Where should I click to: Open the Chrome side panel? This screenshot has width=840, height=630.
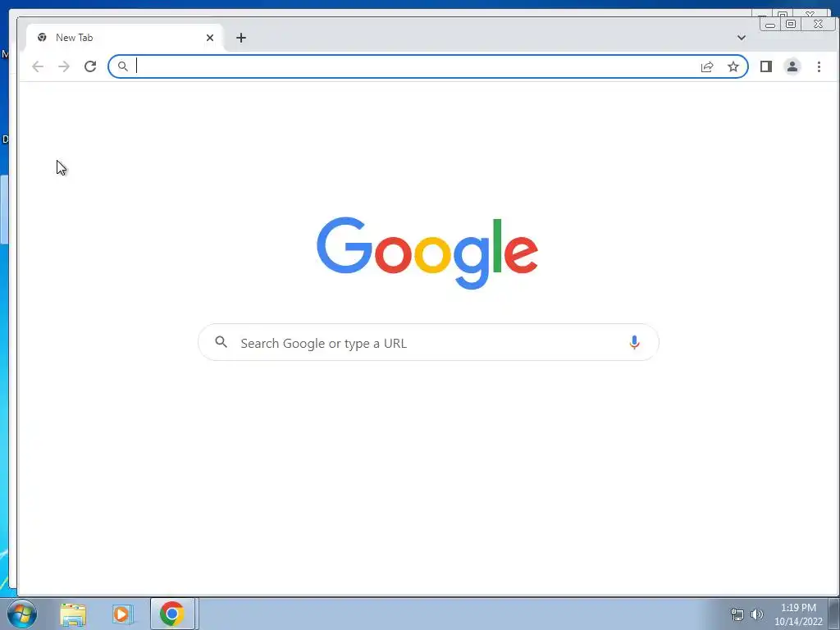coord(766,66)
